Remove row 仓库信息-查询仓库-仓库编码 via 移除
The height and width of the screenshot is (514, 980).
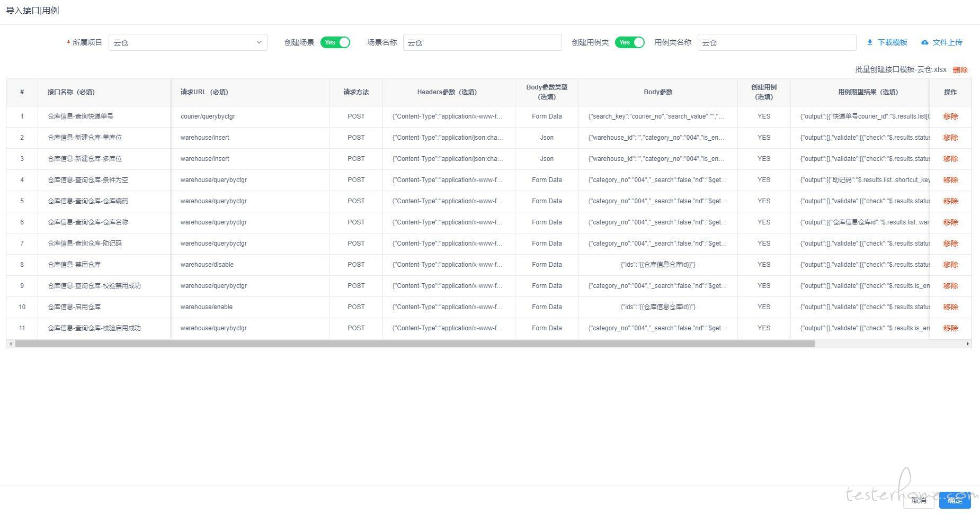(950, 201)
